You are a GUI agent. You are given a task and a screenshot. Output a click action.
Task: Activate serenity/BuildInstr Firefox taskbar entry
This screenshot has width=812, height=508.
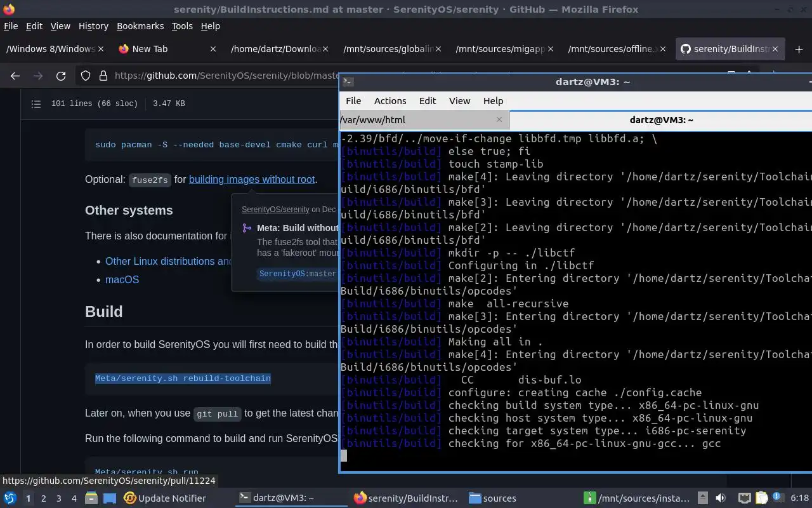(407, 498)
